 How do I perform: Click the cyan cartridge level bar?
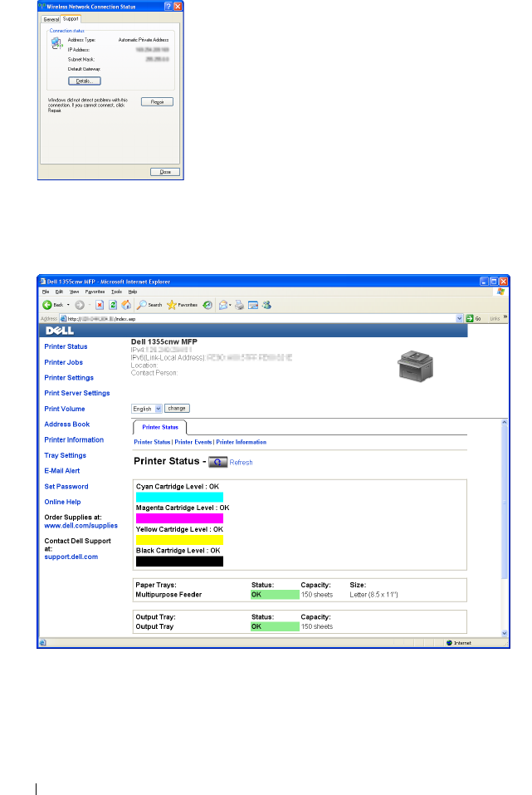[x=179, y=497]
